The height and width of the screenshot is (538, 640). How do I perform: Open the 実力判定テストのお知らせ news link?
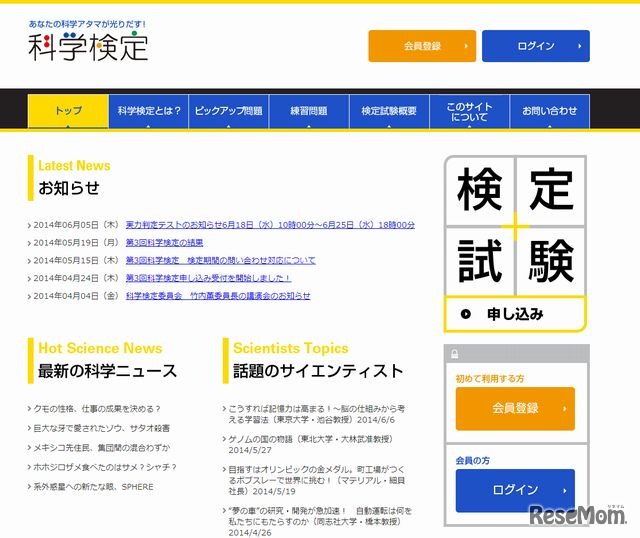(x=270, y=225)
